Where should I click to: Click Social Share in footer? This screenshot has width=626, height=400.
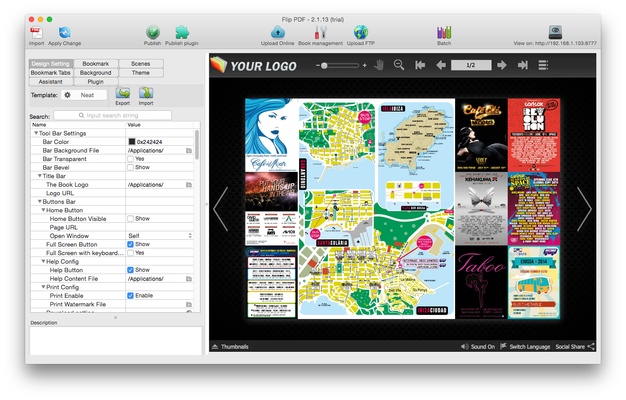click(575, 347)
